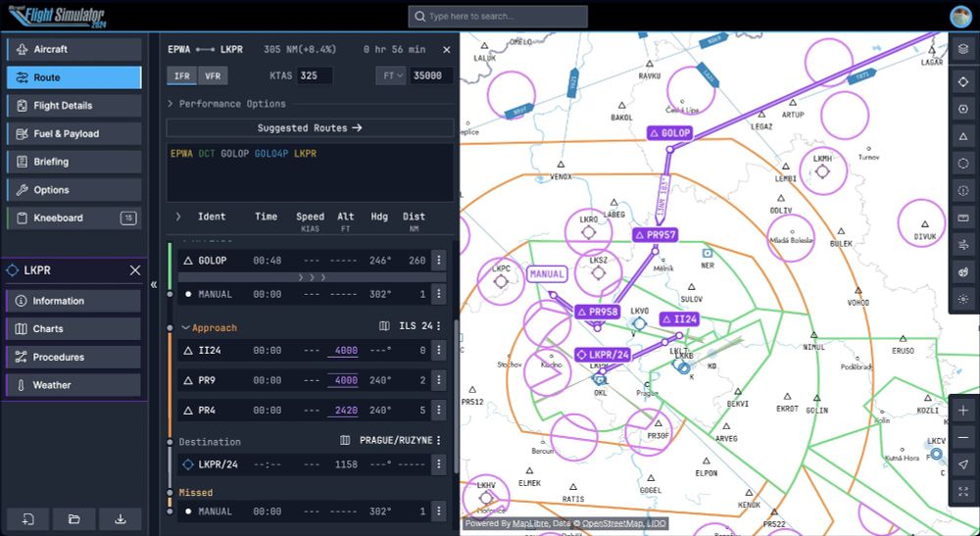Edit PR4 altitude constraint 2420
The height and width of the screenshot is (536, 980).
(x=344, y=411)
